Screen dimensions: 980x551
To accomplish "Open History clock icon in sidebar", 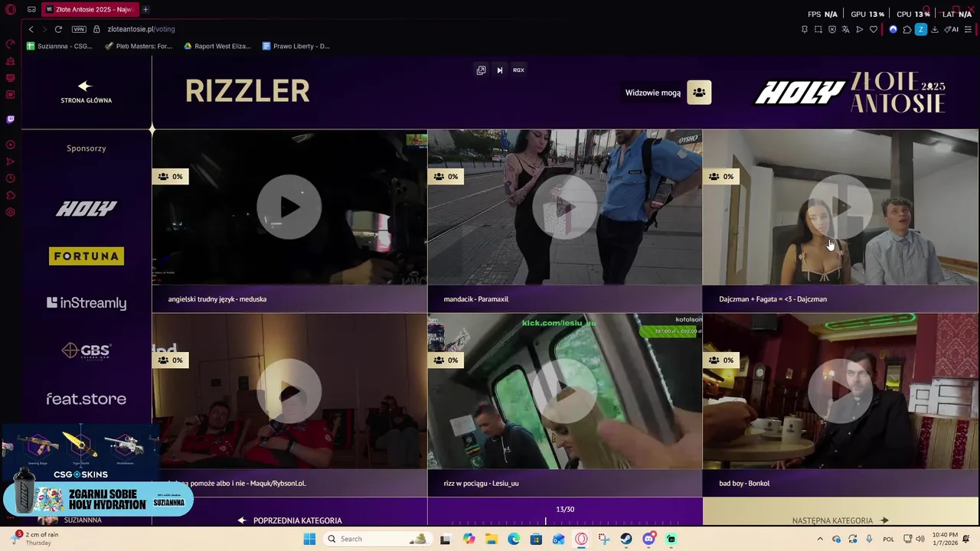I will click(x=11, y=178).
